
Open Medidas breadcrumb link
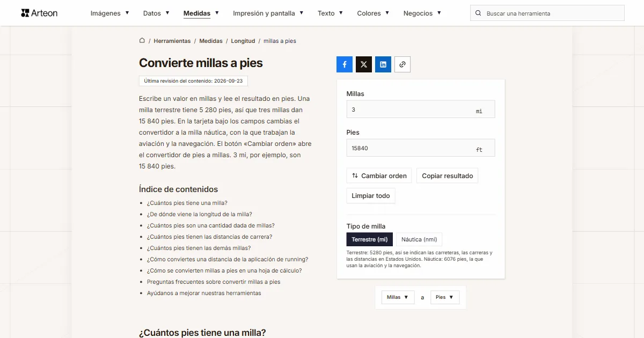211,41
